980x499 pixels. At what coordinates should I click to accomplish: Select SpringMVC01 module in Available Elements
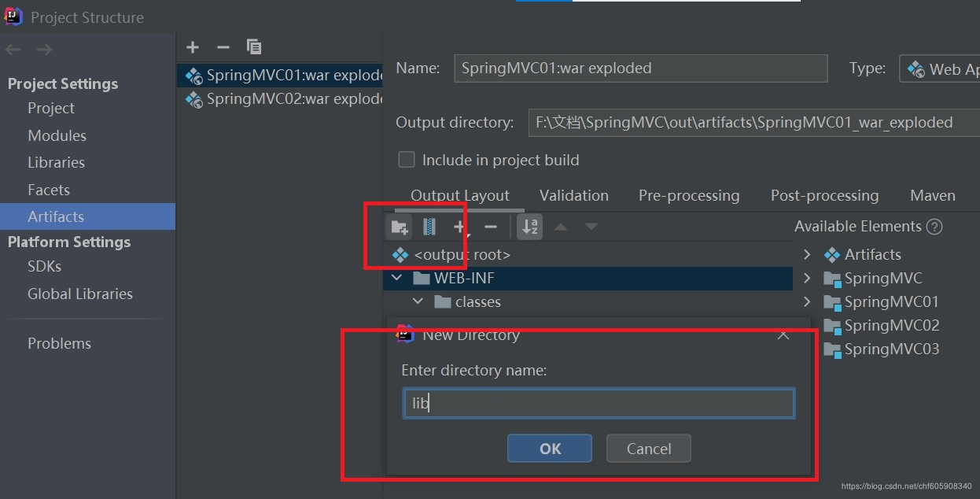tap(881, 301)
